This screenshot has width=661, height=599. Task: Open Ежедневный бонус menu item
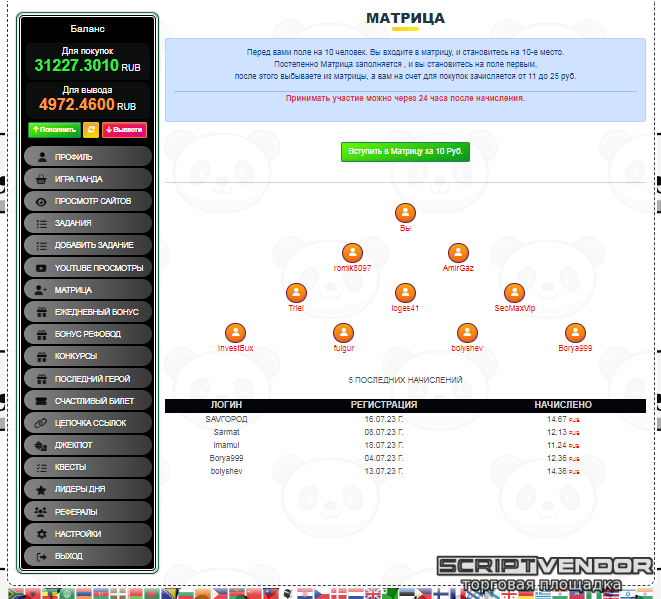(87, 312)
